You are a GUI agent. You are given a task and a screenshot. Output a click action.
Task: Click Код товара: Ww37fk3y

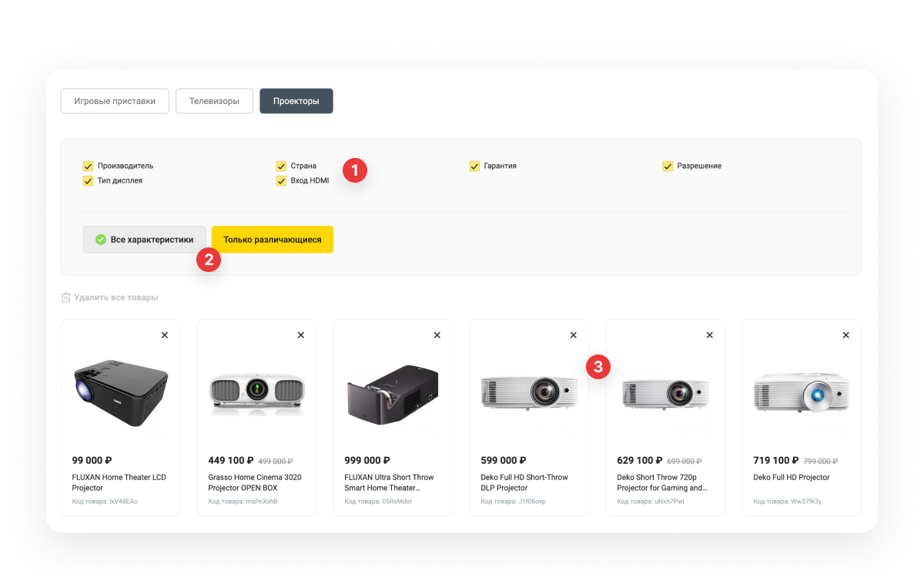click(x=787, y=502)
